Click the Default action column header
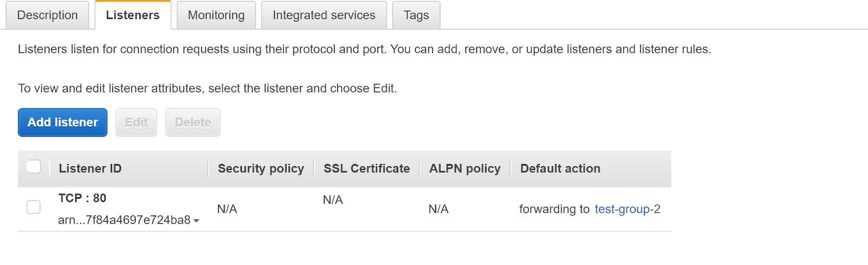This screenshot has width=868, height=265. coord(560,169)
